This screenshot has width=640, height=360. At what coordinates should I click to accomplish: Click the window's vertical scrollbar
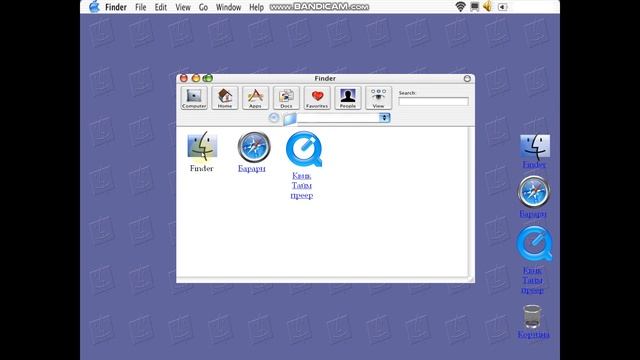coord(471,201)
